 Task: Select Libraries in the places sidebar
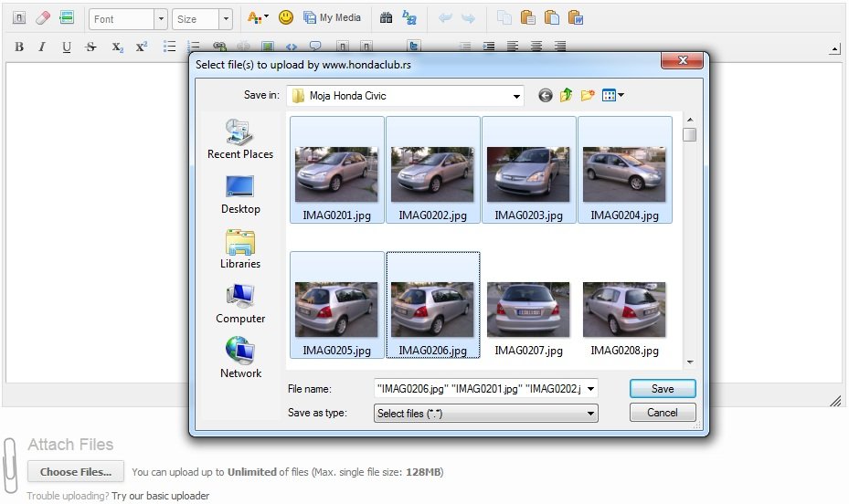(x=240, y=249)
